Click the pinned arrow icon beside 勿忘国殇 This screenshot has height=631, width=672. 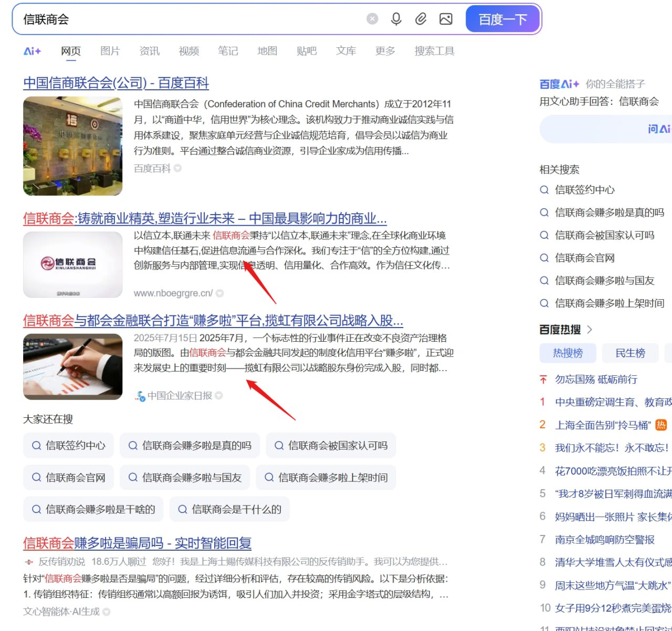click(543, 379)
